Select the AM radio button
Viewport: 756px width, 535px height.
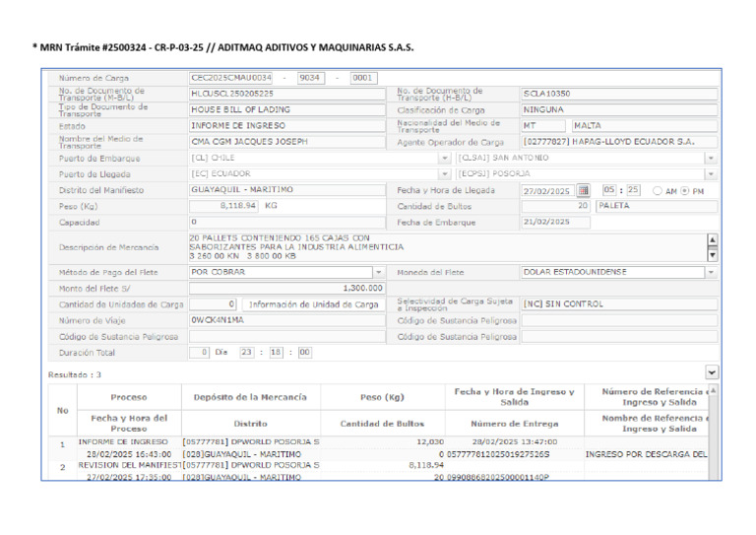click(x=658, y=191)
